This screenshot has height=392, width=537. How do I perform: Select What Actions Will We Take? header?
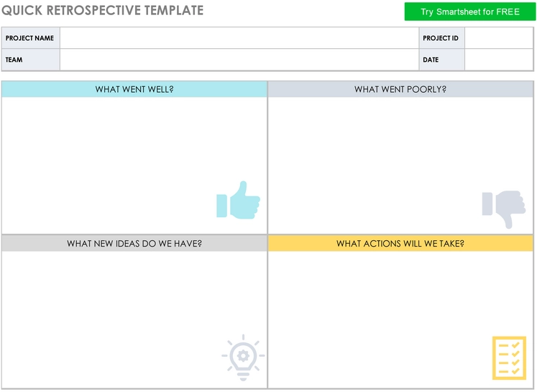400,243
